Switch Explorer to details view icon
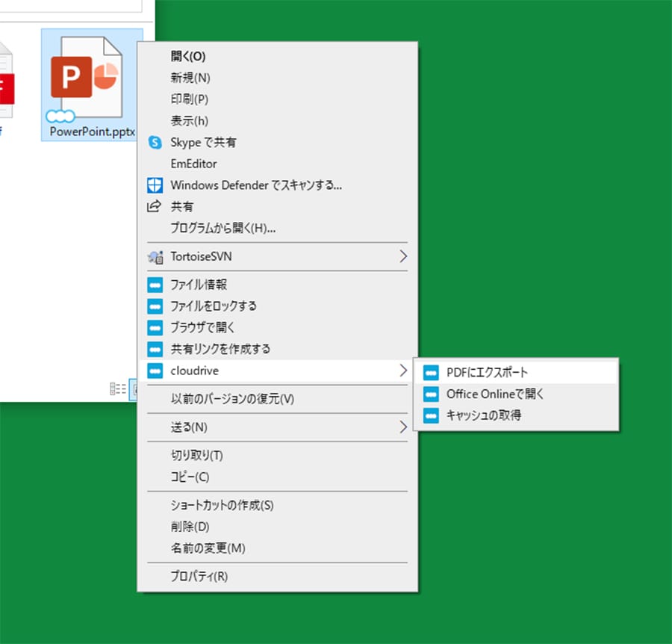 [x=118, y=389]
